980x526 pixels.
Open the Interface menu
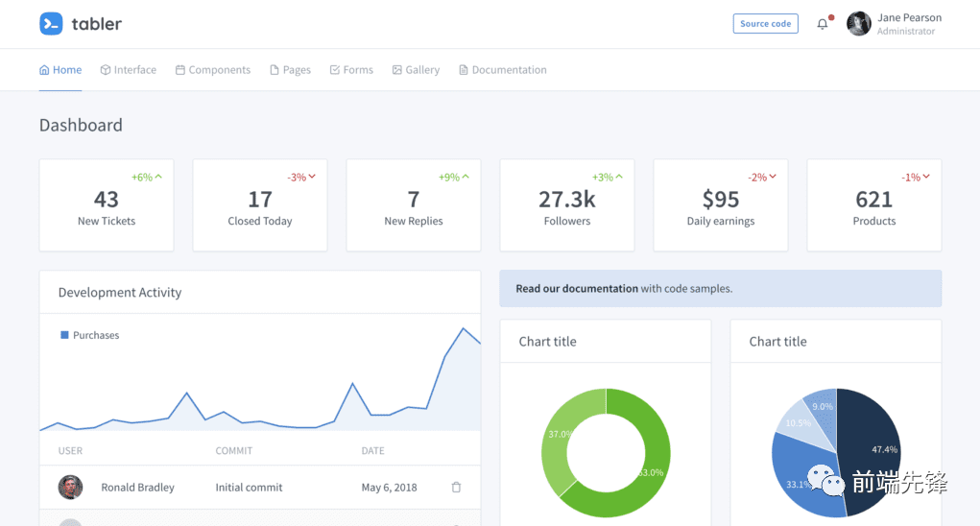[129, 70]
